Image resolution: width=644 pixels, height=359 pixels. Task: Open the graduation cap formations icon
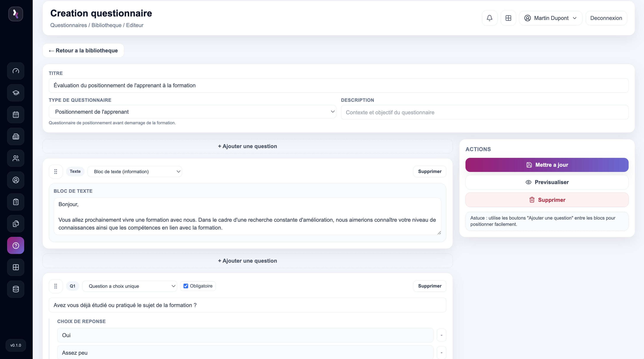pyautogui.click(x=16, y=93)
